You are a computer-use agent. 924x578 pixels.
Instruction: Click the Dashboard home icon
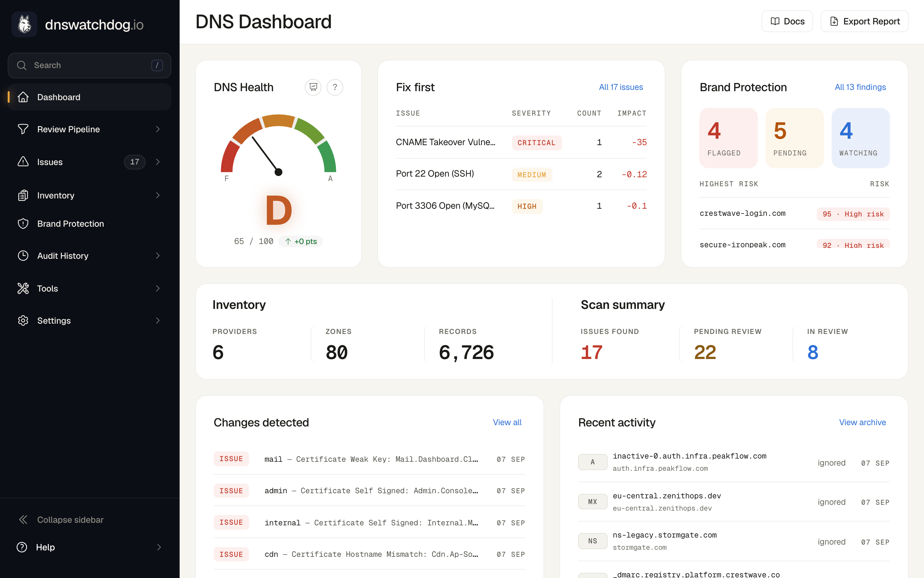point(23,97)
